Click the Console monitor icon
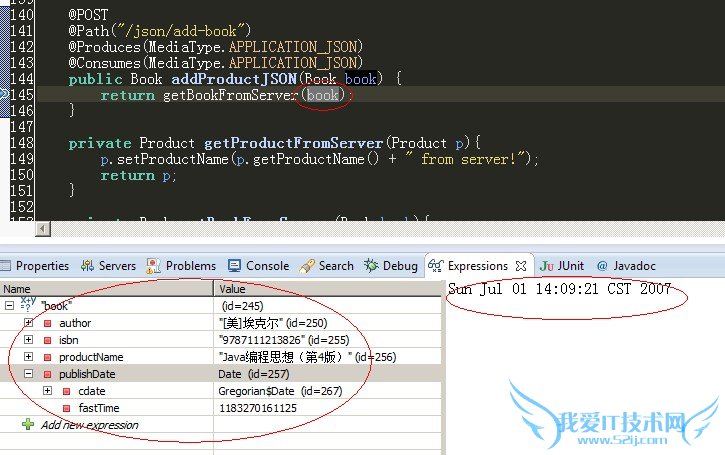This screenshot has width=725, height=455. [234, 265]
